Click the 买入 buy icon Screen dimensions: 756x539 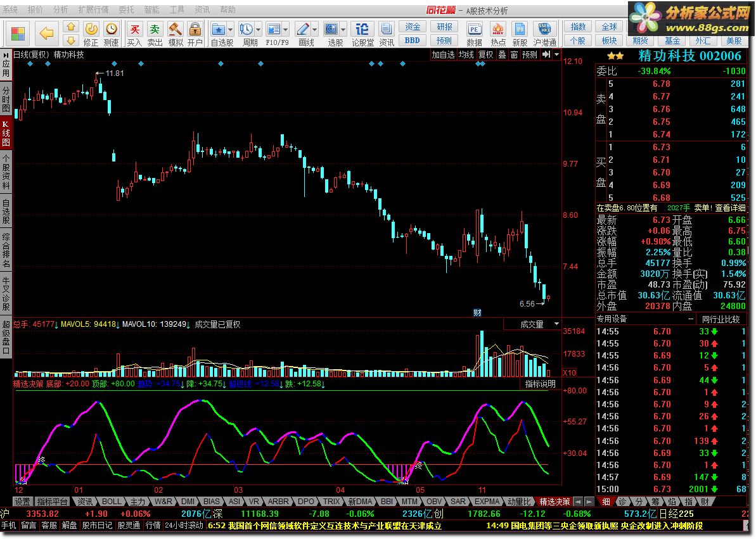click(134, 34)
